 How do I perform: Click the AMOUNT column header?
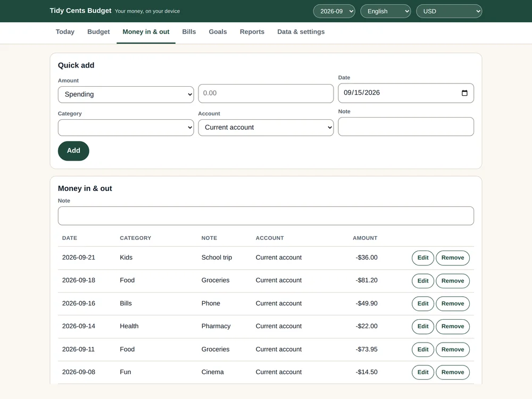tap(365, 238)
